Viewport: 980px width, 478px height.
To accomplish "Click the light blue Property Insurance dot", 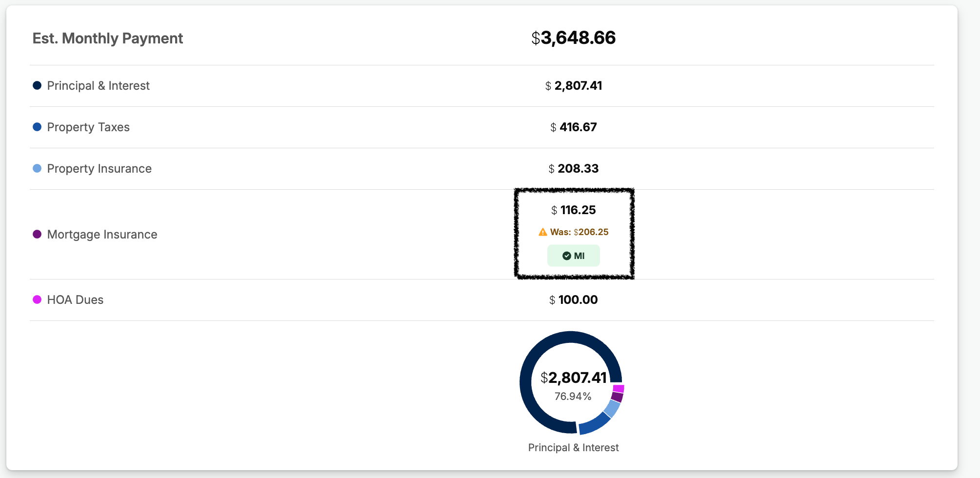I will point(37,169).
